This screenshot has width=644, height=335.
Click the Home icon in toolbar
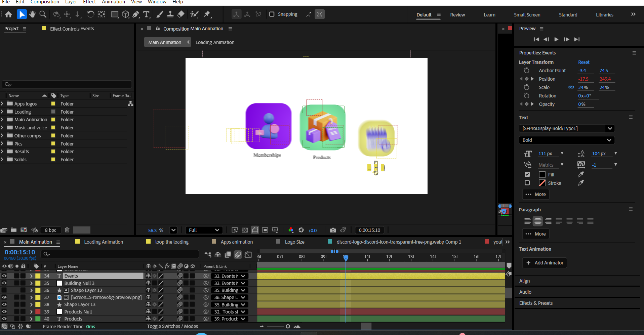click(9, 14)
